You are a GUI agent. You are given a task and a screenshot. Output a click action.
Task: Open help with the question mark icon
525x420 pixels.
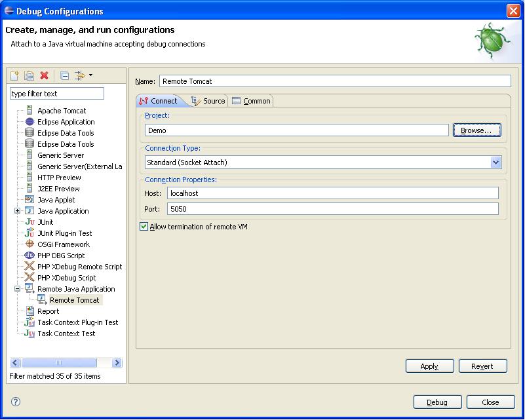pyautogui.click(x=15, y=402)
